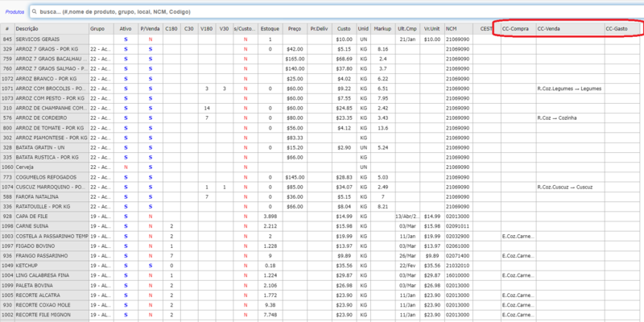Image resolution: width=644 pixels, height=322 pixels.
Task: Select the RATATOUILLE - POR KG product
Action: (52, 207)
